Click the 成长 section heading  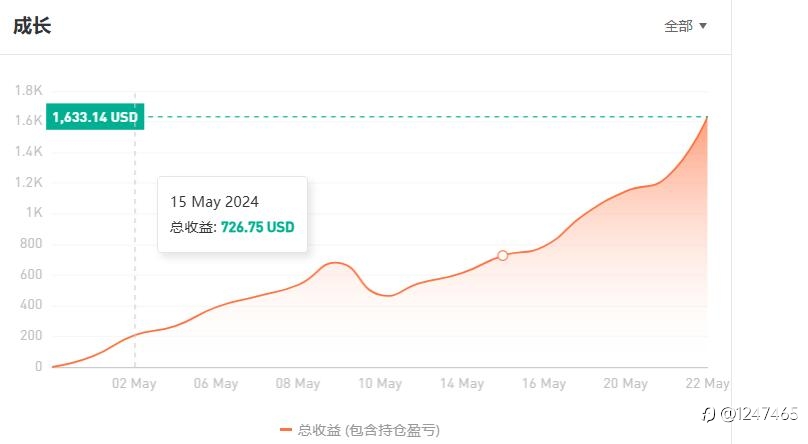[32, 26]
